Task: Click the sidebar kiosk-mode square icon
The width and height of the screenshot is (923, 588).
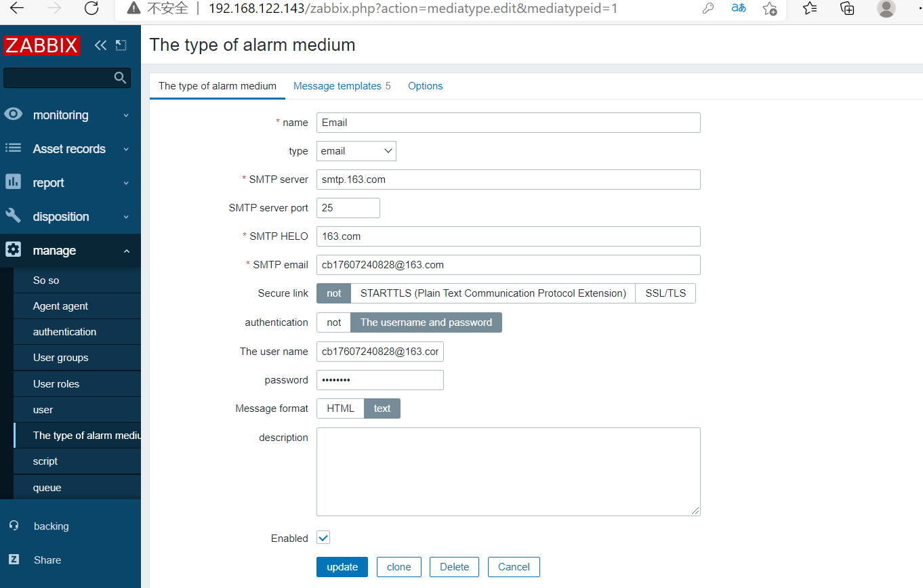Action: click(x=121, y=45)
